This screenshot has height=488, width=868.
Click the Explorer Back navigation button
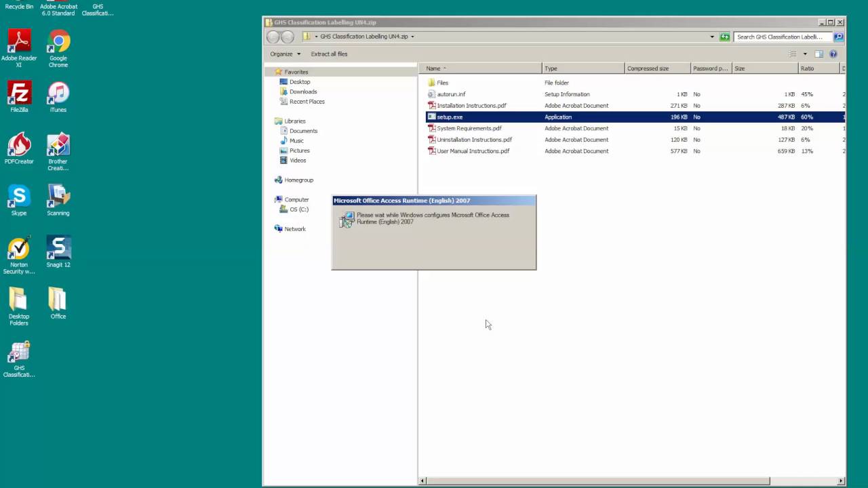tap(273, 37)
